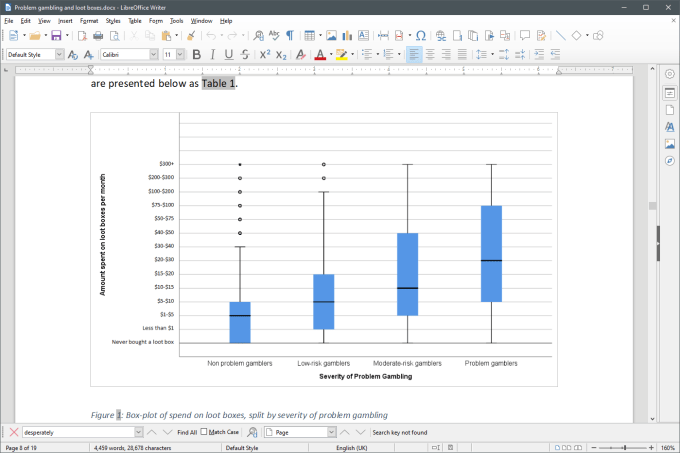
Task: Close the Find toolbar
Action: coord(13,432)
